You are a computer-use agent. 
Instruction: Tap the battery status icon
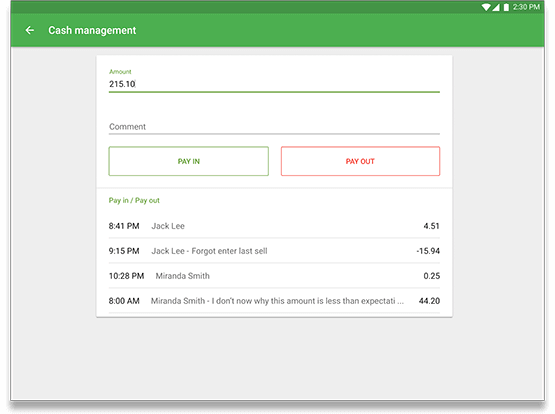(506, 7)
